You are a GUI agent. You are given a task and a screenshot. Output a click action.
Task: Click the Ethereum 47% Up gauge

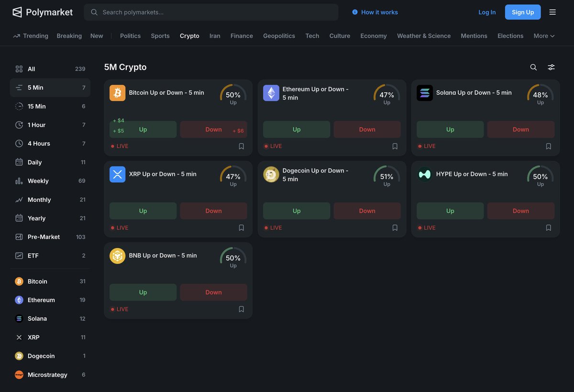tap(386, 95)
